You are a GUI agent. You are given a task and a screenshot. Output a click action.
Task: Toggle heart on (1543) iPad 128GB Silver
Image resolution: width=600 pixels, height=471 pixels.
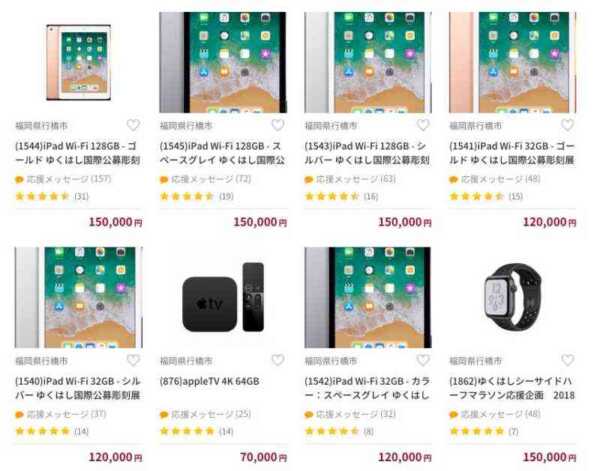pyautogui.click(x=423, y=125)
